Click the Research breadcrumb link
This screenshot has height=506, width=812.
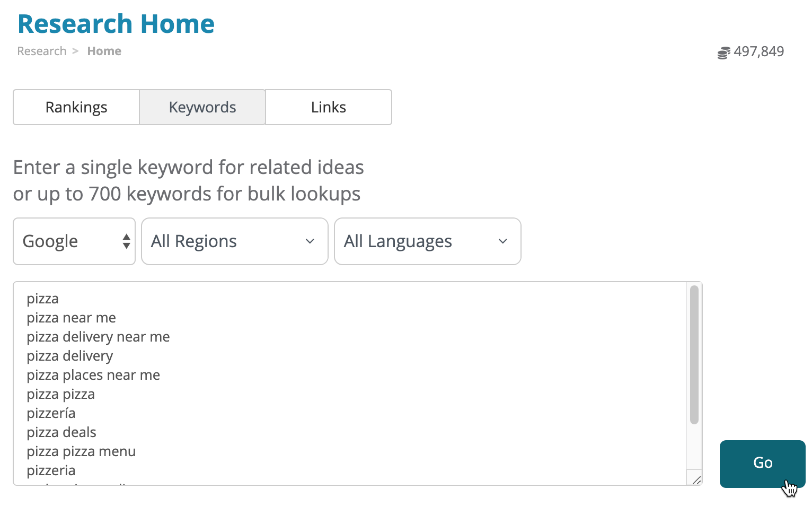pos(41,51)
